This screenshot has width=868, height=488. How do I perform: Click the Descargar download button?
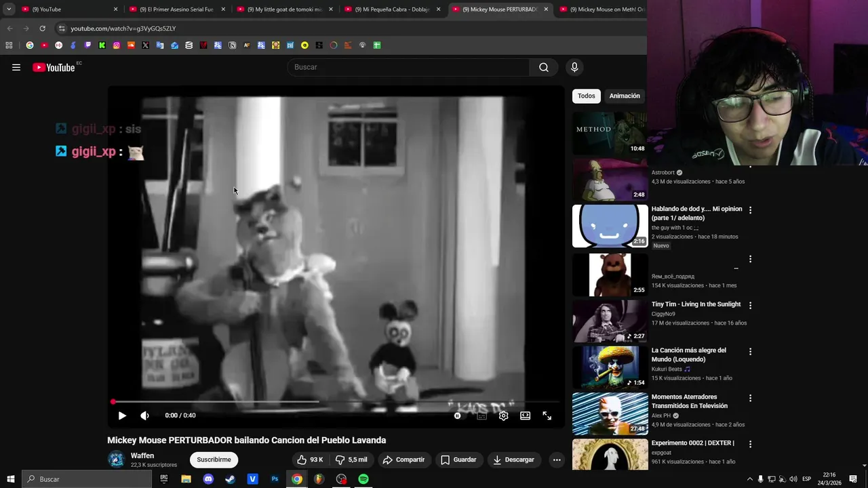[x=514, y=460]
